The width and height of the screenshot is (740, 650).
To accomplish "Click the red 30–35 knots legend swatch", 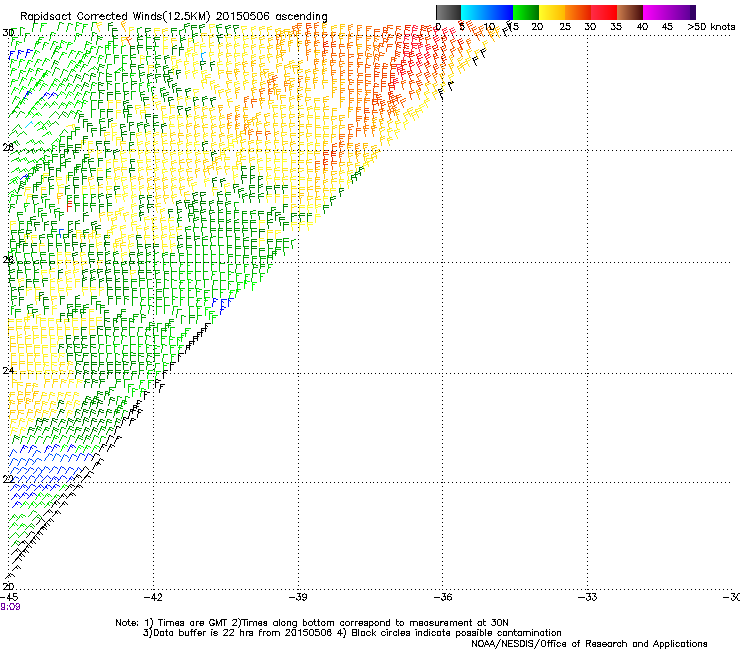I will pyautogui.click(x=604, y=12).
